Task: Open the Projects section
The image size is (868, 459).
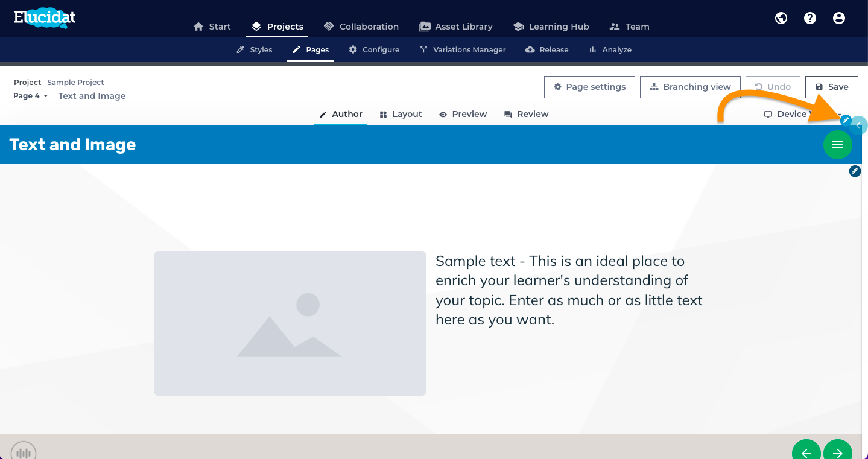Action: tap(277, 27)
